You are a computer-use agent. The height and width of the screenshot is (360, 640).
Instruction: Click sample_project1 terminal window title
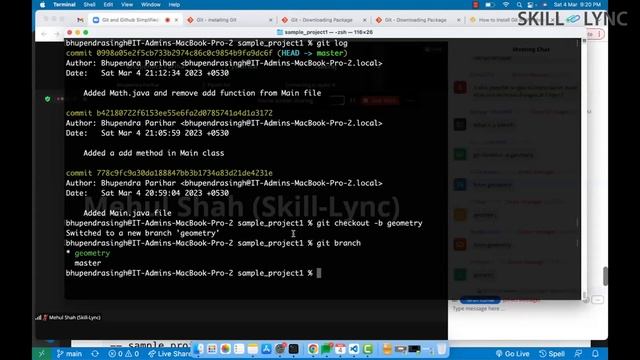click(324, 32)
